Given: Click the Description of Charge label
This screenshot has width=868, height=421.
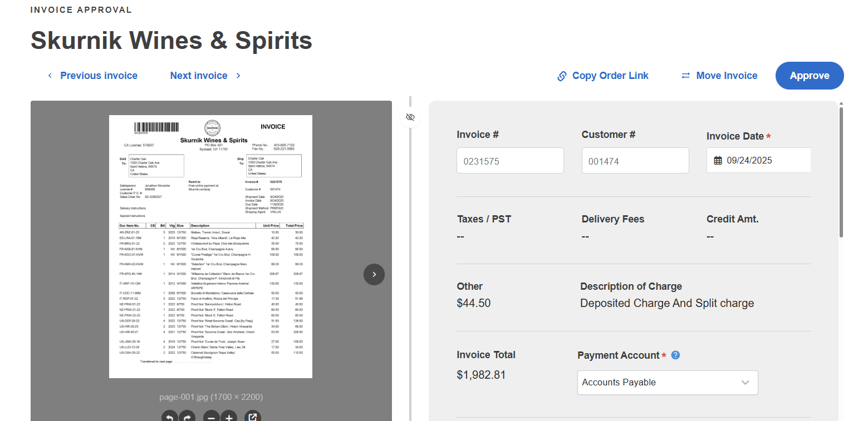Looking at the screenshot, I should [x=631, y=286].
